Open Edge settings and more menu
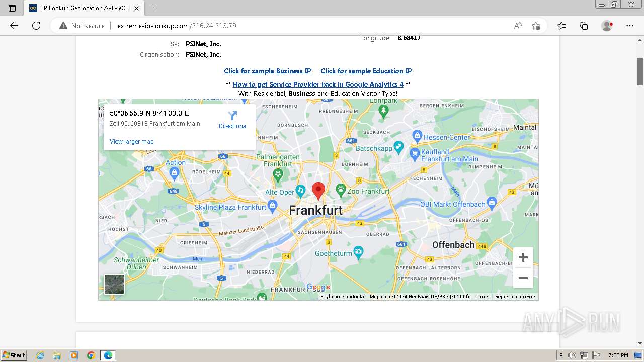 click(x=630, y=26)
